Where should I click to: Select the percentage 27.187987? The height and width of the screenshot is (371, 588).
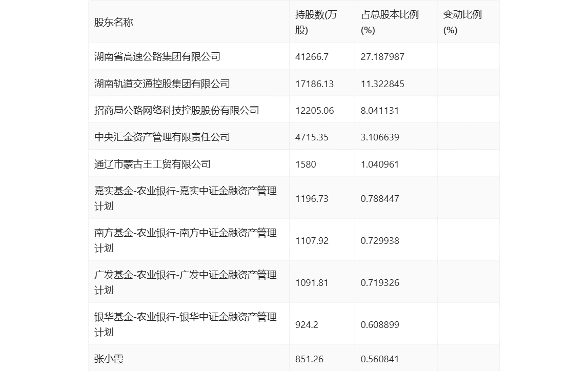coord(382,56)
